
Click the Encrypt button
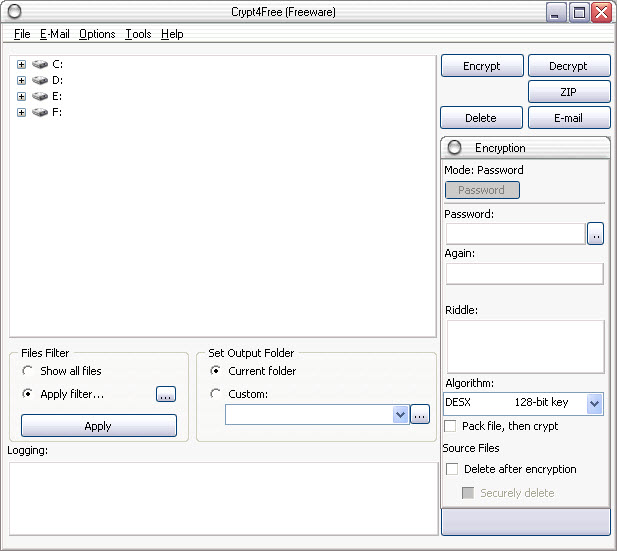(x=482, y=66)
